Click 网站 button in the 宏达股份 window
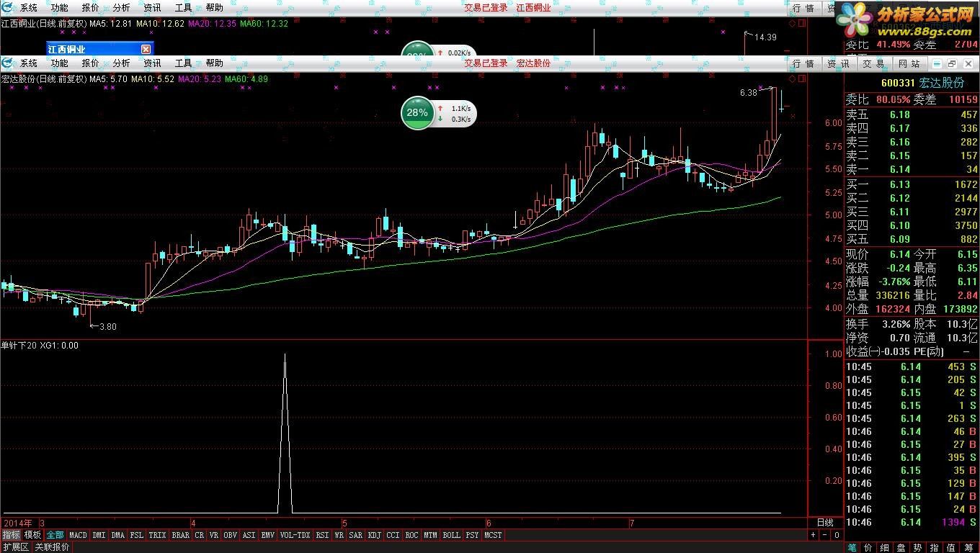Screen dimensions: 980x553 (x=909, y=64)
